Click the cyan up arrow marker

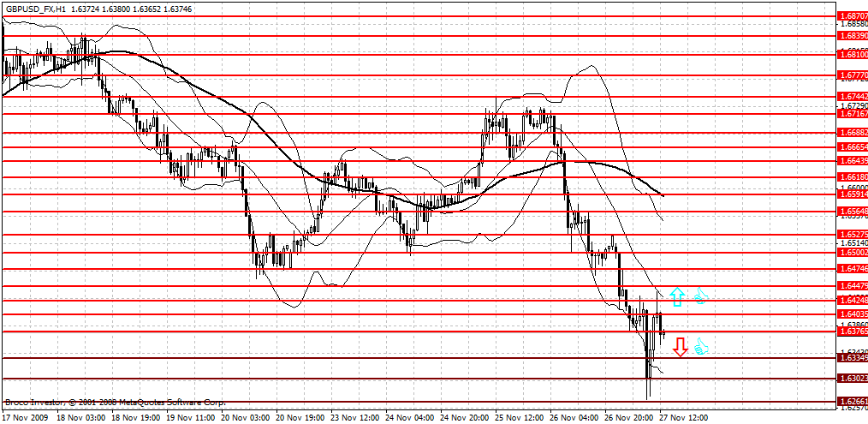tap(678, 297)
